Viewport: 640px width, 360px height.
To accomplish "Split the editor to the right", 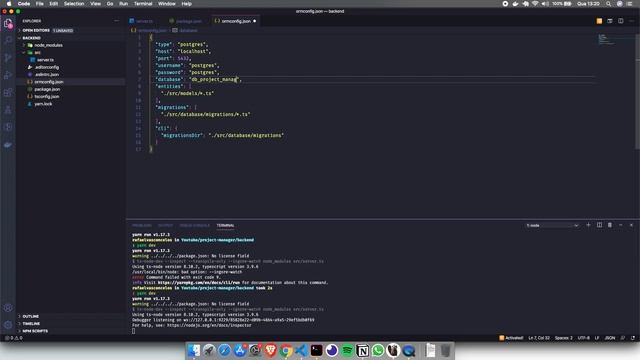I will click(x=620, y=21).
